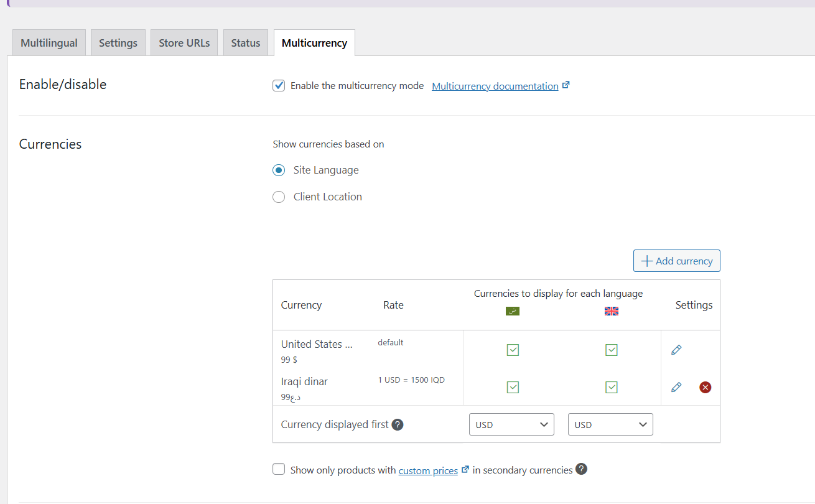Image resolution: width=815 pixels, height=504 pixels.
Task: Edit United States dollar currency settings
Action: tap(676, 350)
